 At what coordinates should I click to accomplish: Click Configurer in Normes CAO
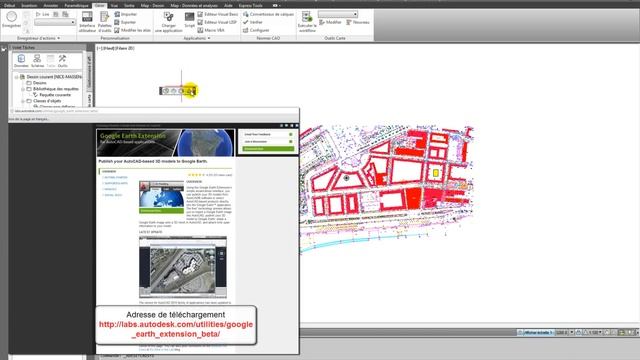pos(256,30)
